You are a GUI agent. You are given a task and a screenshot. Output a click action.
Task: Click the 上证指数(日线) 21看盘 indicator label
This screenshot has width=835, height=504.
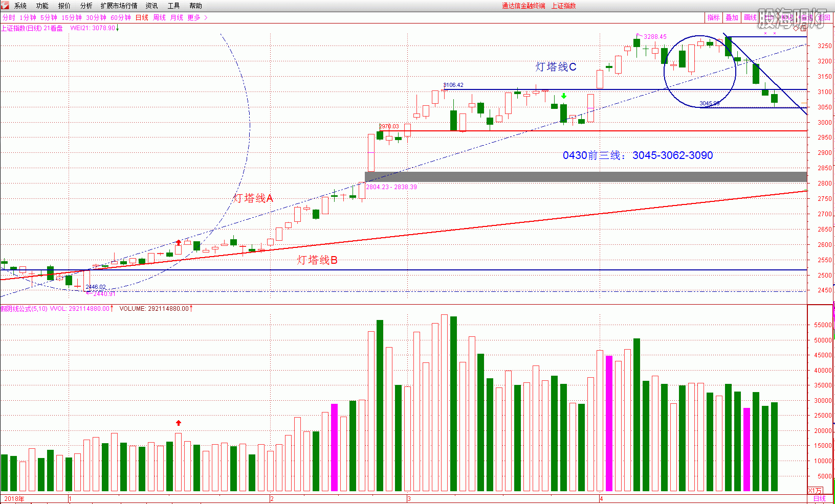coord(32,28)
